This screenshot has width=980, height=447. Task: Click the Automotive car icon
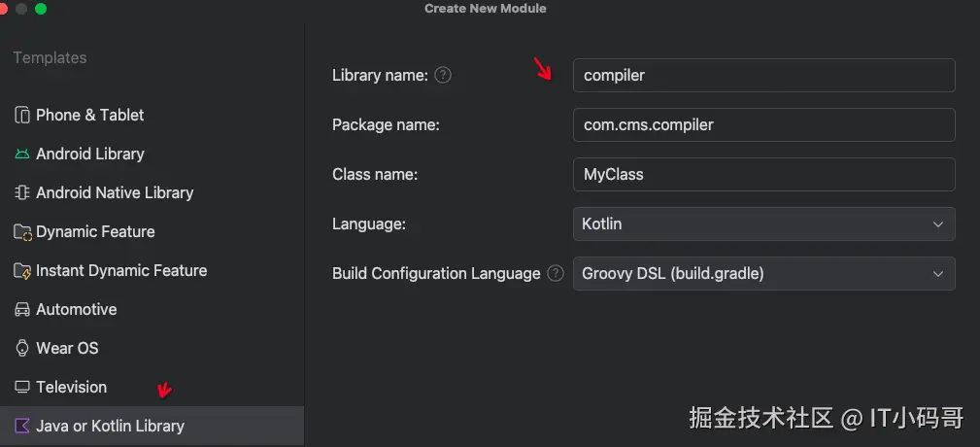(21, 309)
